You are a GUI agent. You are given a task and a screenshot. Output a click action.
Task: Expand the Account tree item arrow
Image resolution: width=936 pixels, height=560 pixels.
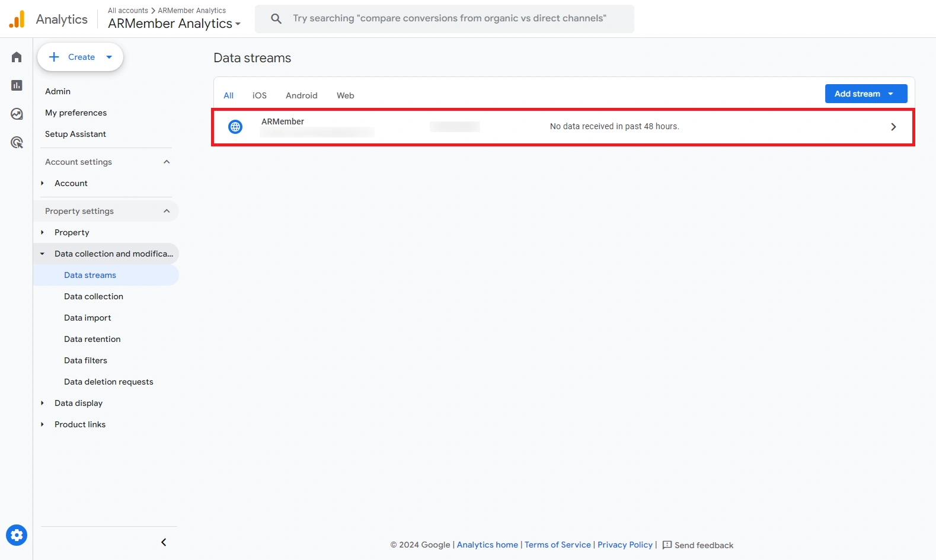coord(42,183)
